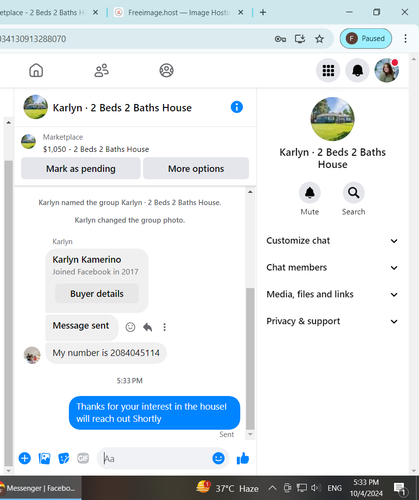Click the chat header title Karlyn 2 Beds

(122, 108)
